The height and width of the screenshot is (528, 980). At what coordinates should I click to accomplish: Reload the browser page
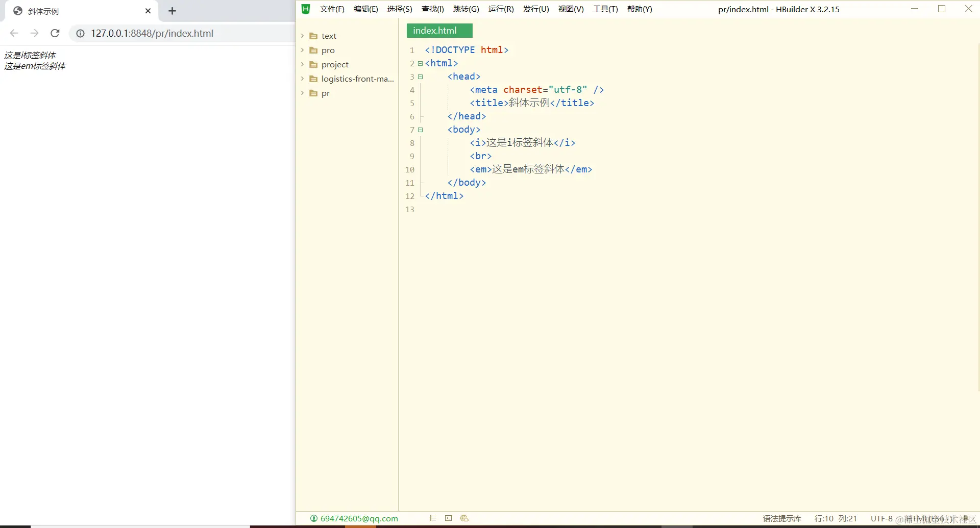click(x=55, y=33)
